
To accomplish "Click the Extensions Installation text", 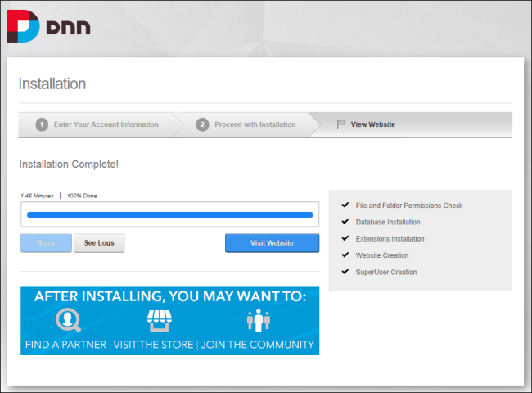I will click(390, 238).
